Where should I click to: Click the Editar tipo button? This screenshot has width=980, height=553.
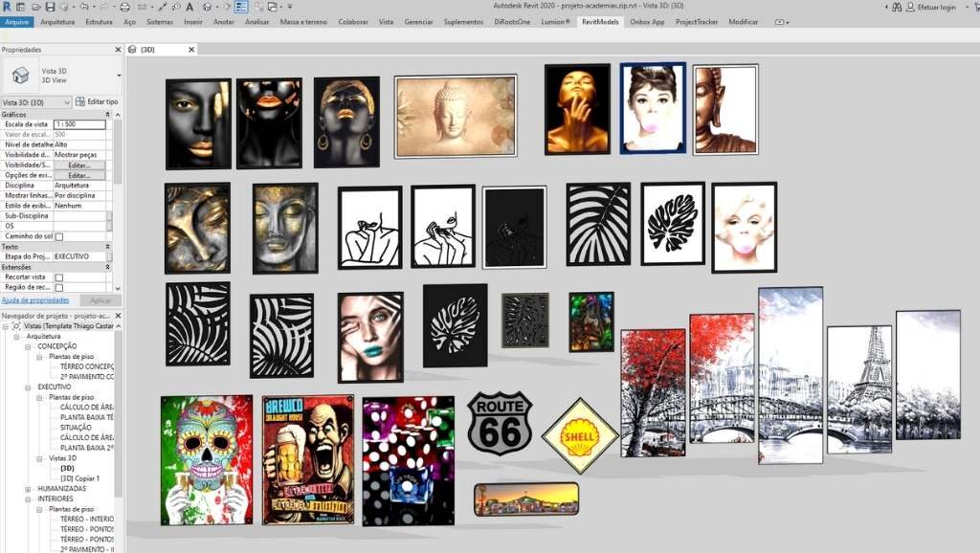coord(98,101)
